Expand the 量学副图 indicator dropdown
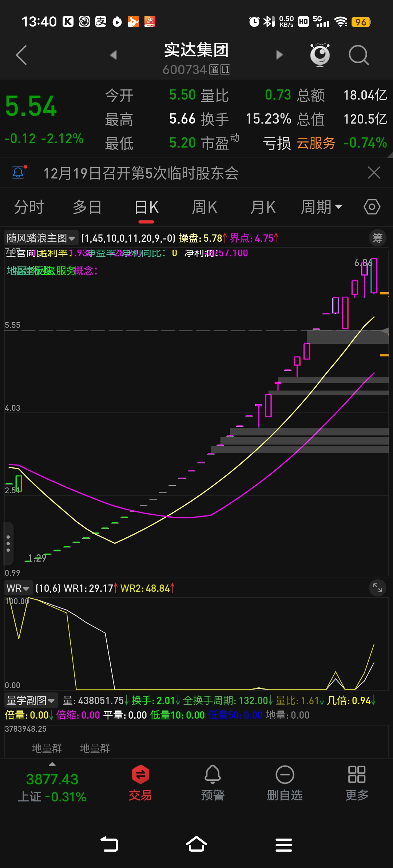Viewport: 393px width, 868px height. point(31,700)
